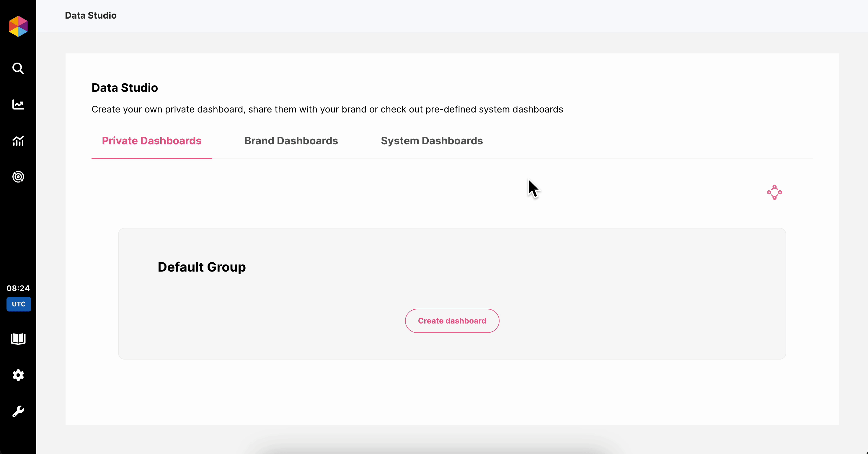
Task: Open the wrench tools icon
Action: (18, 411)
